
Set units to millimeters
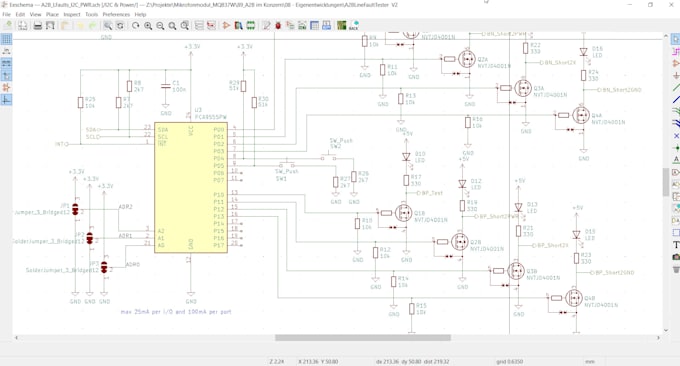point(6,63)
